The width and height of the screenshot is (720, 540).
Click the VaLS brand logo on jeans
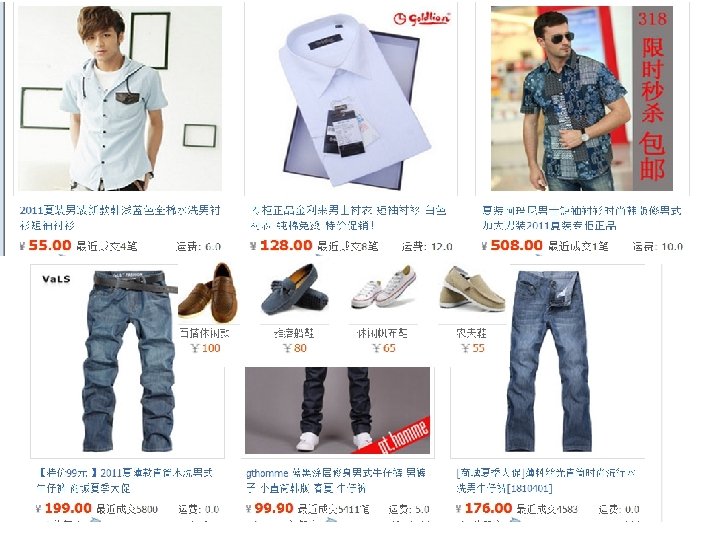56,279
